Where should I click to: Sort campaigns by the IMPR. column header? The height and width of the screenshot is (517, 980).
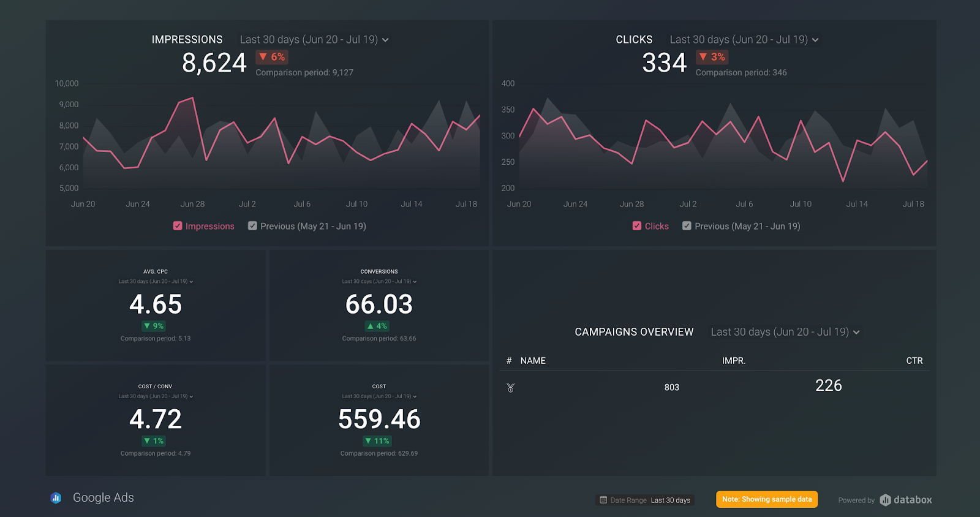coord(734,361)
